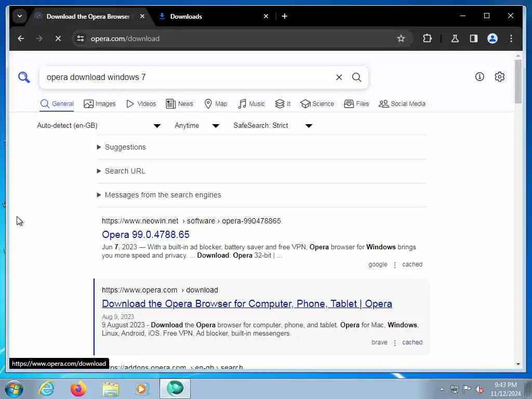Open the Anytime time range dropdown
The height and width of the screenshot is (399, 532).
[x=197, y=126]
